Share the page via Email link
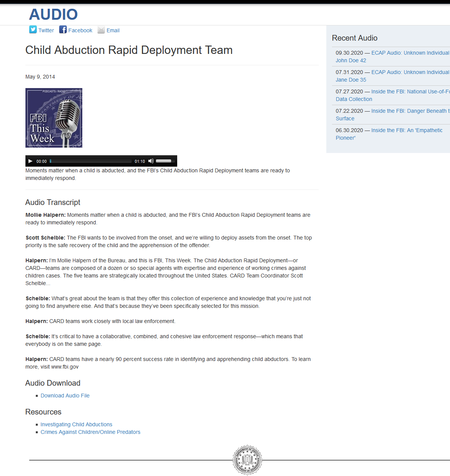Viewport: 450px width, 476px height. [113, 30]
